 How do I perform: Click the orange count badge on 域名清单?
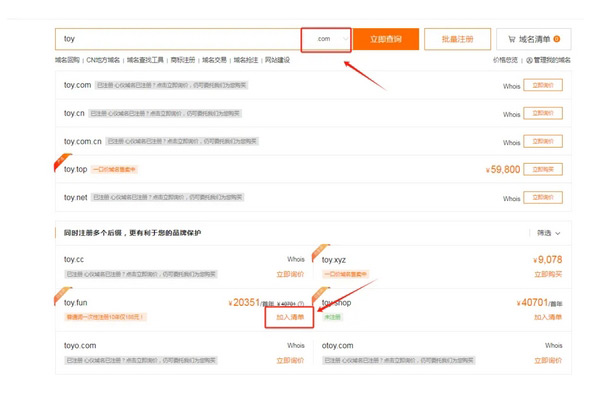tap(557, 39)
